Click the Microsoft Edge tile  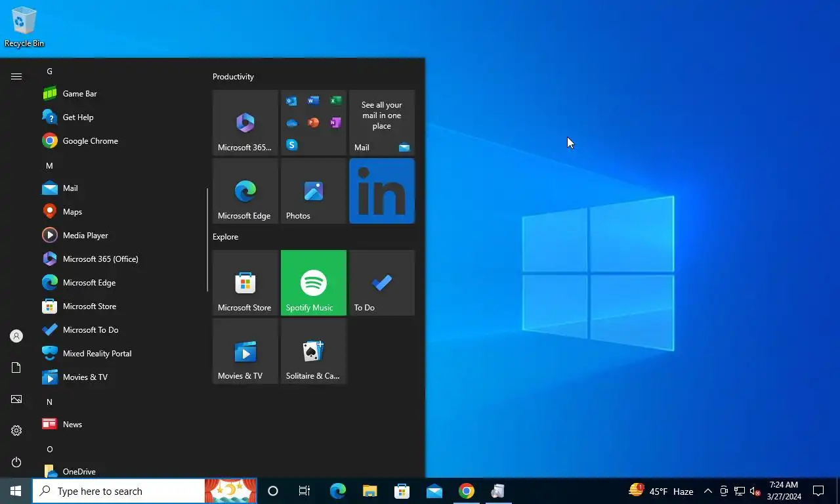click(x=245, y=191)
